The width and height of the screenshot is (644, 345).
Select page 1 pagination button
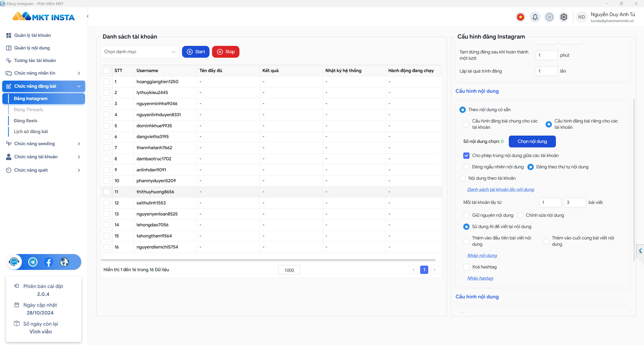pos(424,270)
